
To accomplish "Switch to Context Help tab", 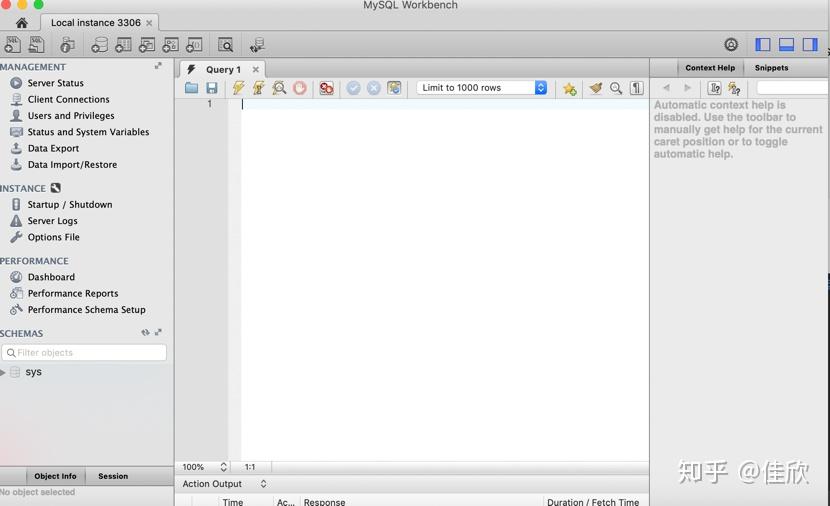I will click(x=710, y=68).
